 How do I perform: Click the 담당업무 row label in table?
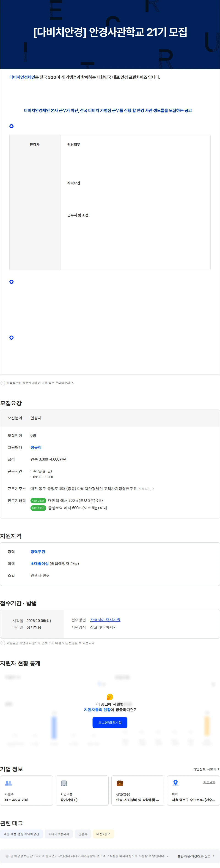click(74, 145)
